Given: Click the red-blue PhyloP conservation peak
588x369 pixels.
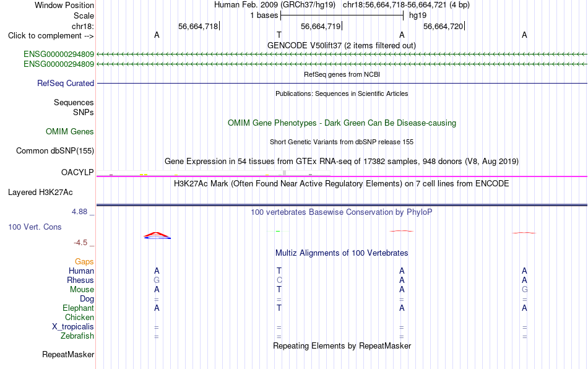Looking at the screenshot, I should tap(157, 235).
